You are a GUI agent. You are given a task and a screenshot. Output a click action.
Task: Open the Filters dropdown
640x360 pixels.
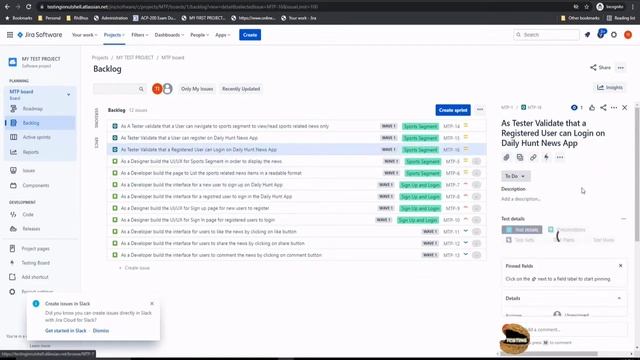(140, 35)
